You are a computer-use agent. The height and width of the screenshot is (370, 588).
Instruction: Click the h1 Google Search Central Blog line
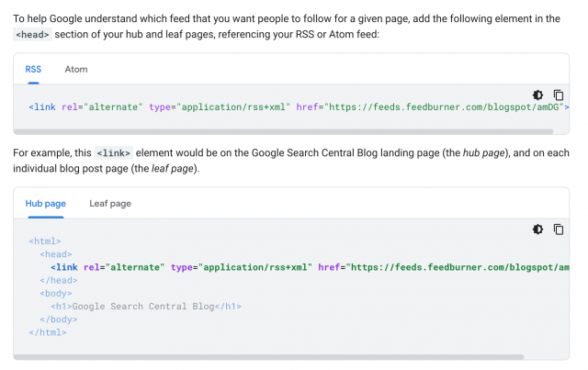[146, 307]
